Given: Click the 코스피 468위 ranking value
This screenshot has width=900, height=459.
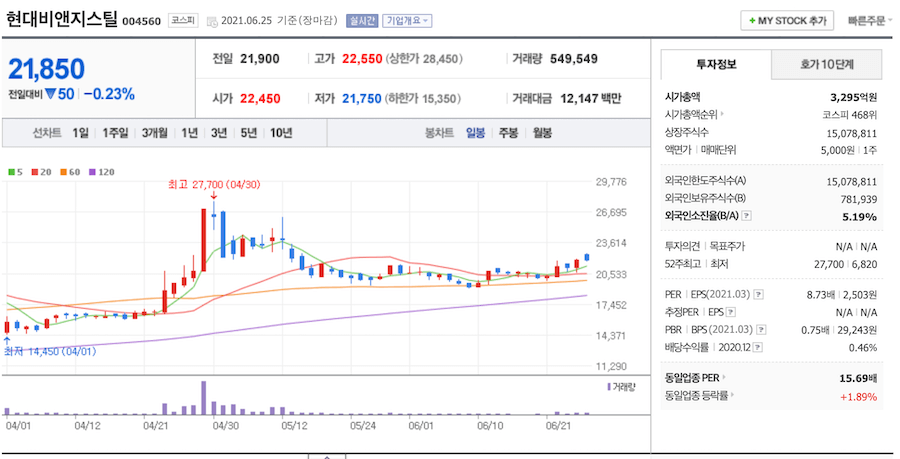Looking at the screenshot, I should (x=849, y=115).
